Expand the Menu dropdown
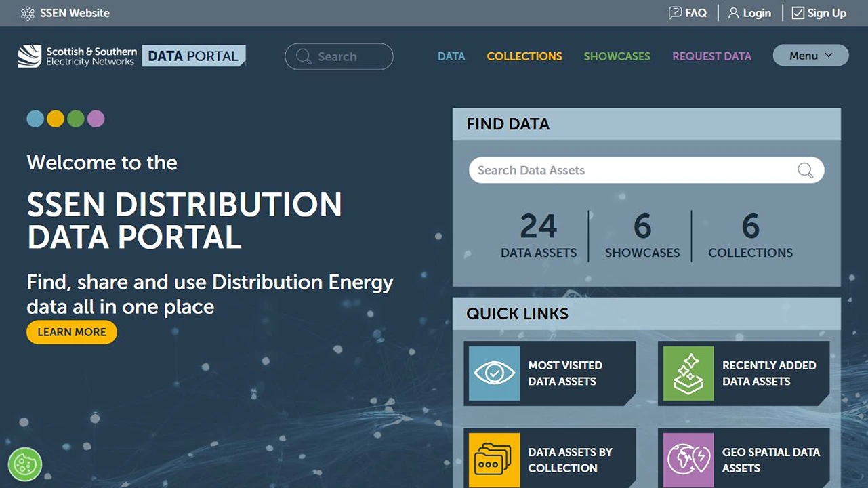868x488 pixels. pyautogui.click(x=810, y=56)
